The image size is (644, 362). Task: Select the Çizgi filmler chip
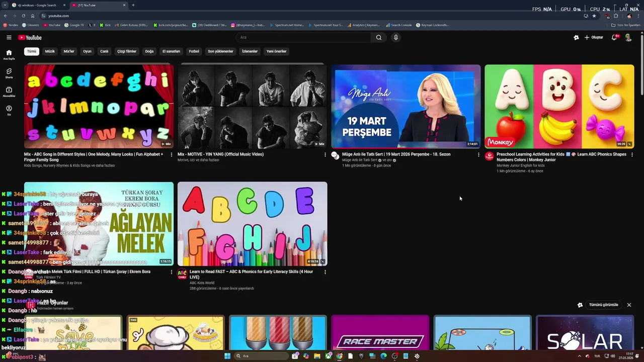tap(127, 51)
